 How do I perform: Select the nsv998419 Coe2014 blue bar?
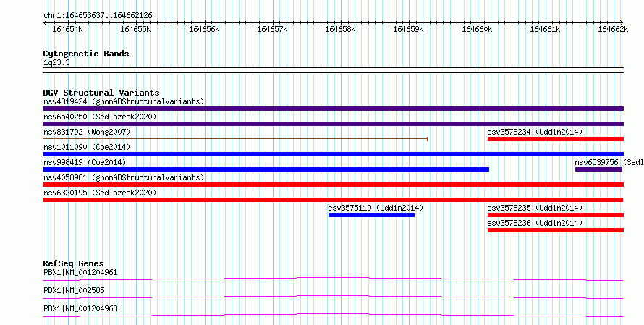[x=266, y=169]
